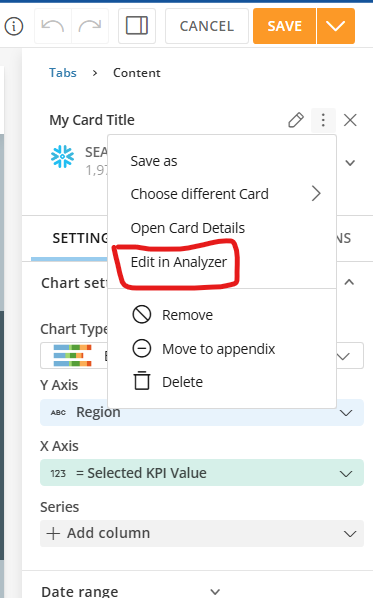Choose Save as from the menu
The image size is (373, 598).
pyautogui.click(x=154, y=161)
